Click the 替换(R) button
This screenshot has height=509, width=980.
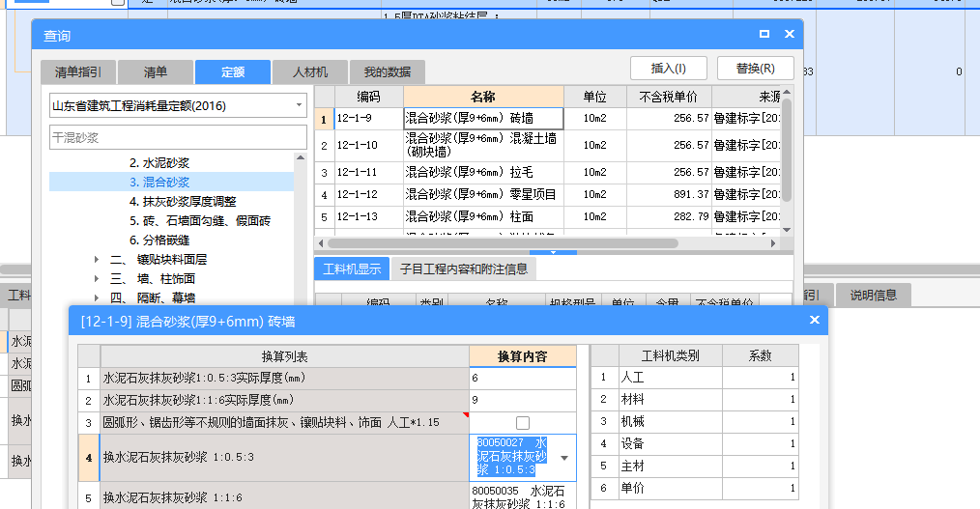click(755, 69)
